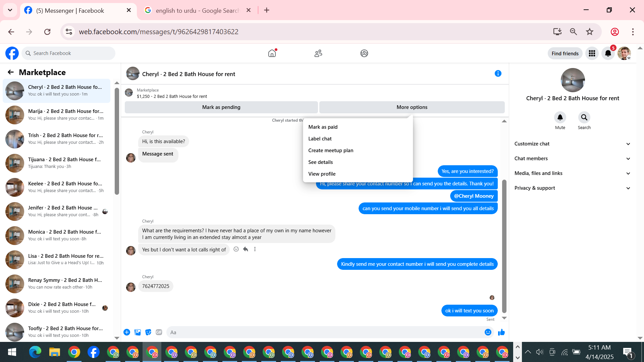Click Find friends button
Viewport: 644px width, 362px height.
(x=565, y=53)
